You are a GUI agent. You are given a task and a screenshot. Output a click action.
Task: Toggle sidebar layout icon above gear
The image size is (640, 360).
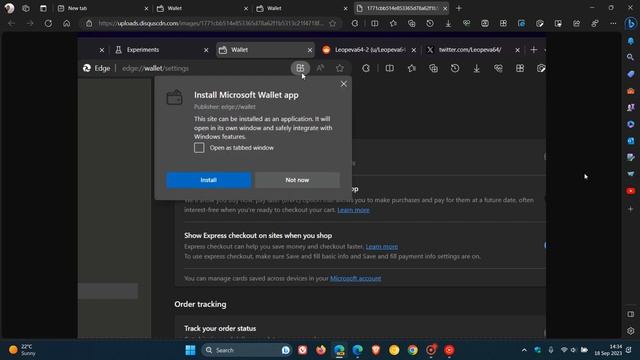[631, 314]
